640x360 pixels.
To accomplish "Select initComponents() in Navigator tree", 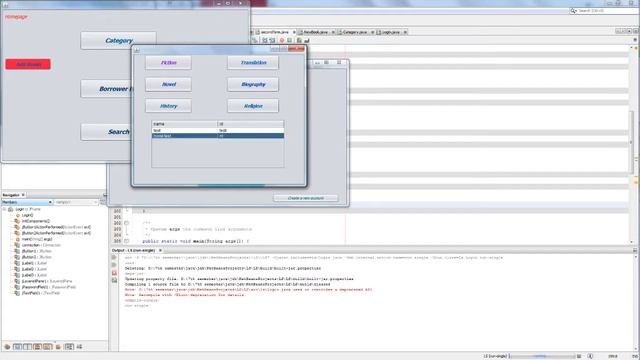I will [x=35, y=221].
